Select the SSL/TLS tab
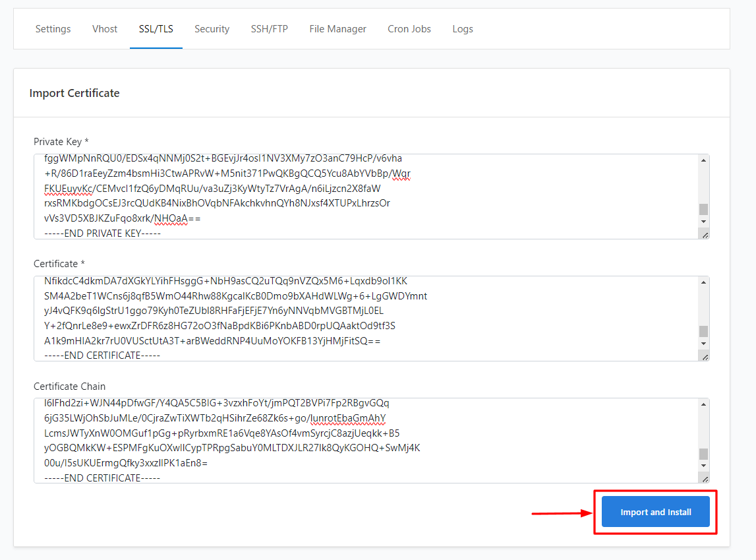Image resolution: width=756 pixels, height=560 pixels. (x=156, y=28)
